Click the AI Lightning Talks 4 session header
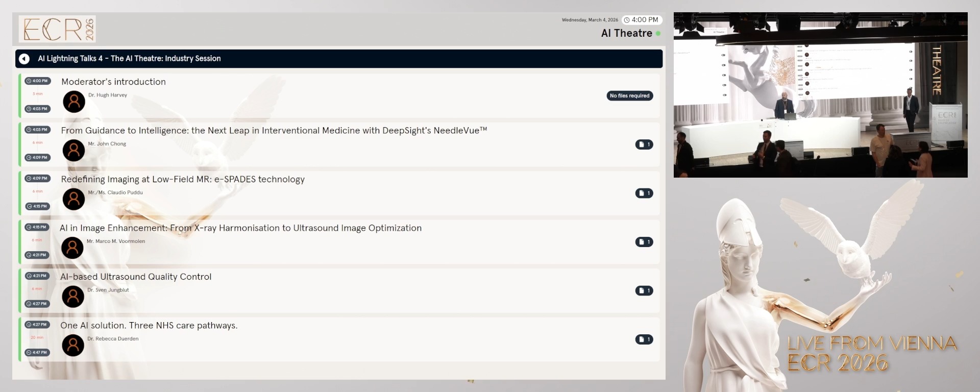Viewport: 980px width, 392px height. (x=129, y=59)
